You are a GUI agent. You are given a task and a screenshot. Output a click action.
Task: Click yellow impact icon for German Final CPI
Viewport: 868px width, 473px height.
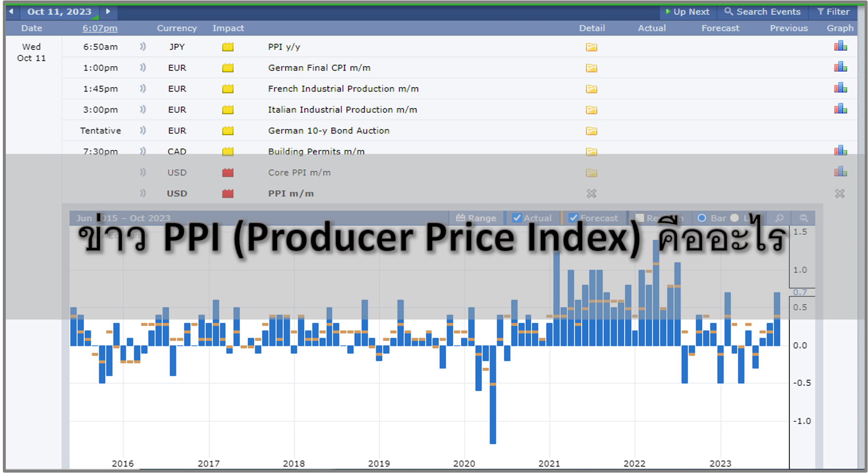(228, 68)
